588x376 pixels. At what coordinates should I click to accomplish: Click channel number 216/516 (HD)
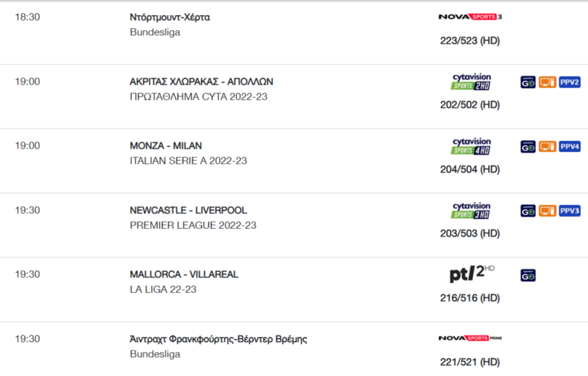(470, 298)
